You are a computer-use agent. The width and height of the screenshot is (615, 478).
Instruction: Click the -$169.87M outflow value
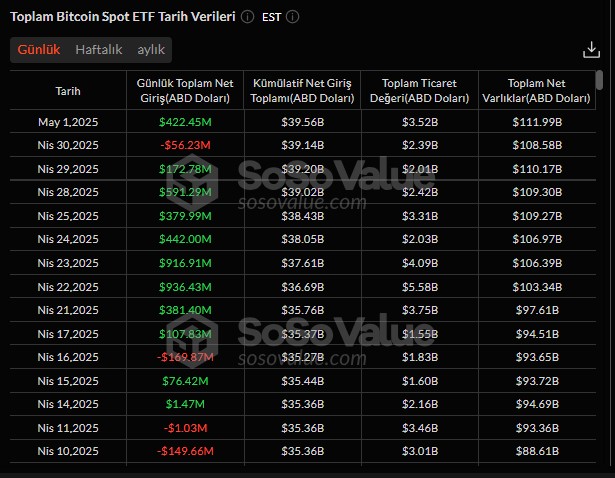coord(185,357)
